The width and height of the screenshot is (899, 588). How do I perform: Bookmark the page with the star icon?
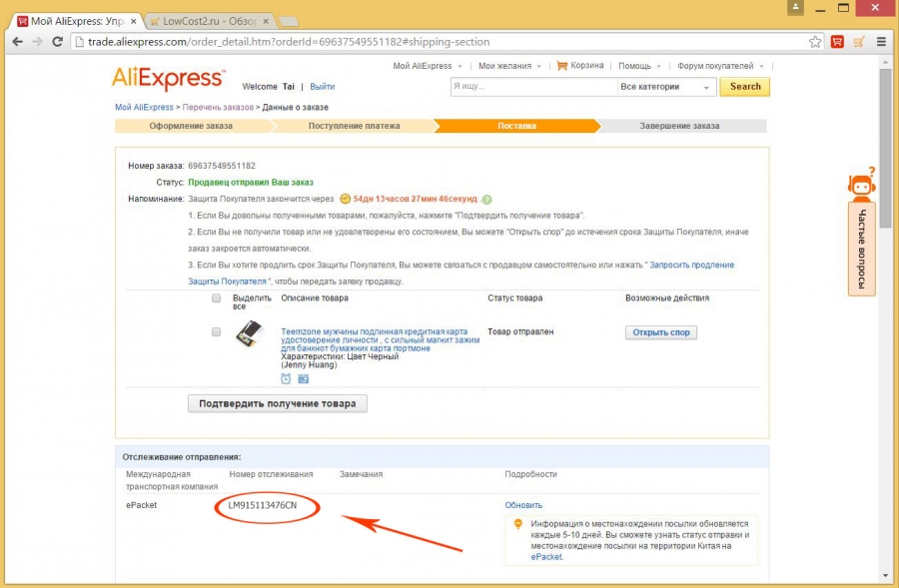(x=815, y=41)
